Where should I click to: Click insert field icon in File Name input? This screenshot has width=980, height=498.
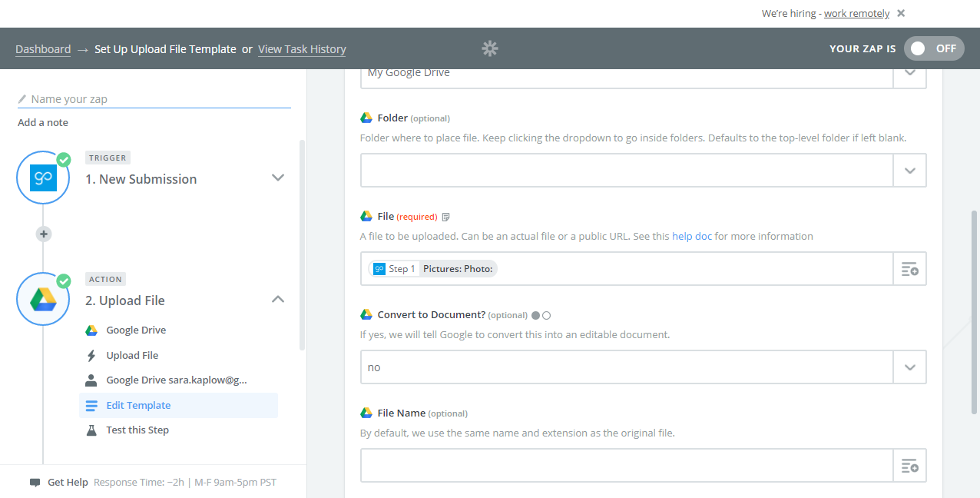point(909,466)
